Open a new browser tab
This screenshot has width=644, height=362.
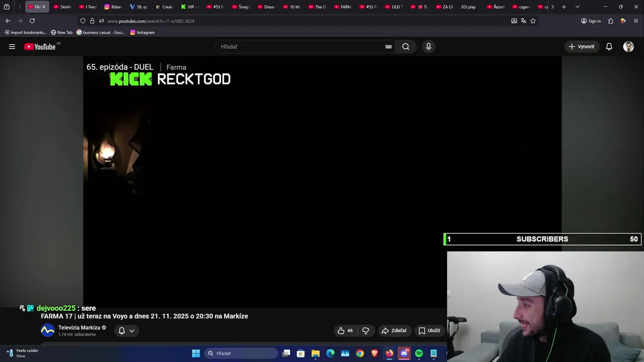coord(564,7)
